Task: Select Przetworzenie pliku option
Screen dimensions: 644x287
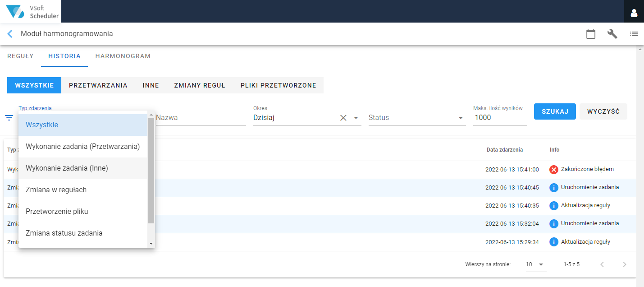Action: [x=83, y=212]
